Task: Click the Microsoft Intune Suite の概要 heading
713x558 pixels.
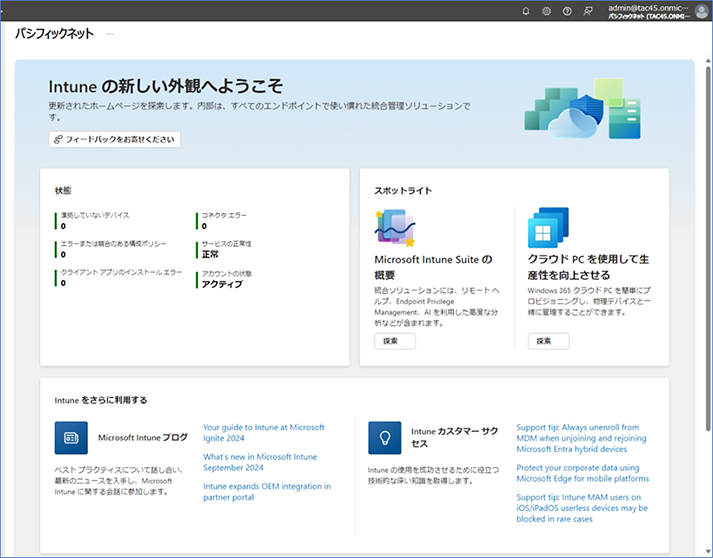Action: 433,267
